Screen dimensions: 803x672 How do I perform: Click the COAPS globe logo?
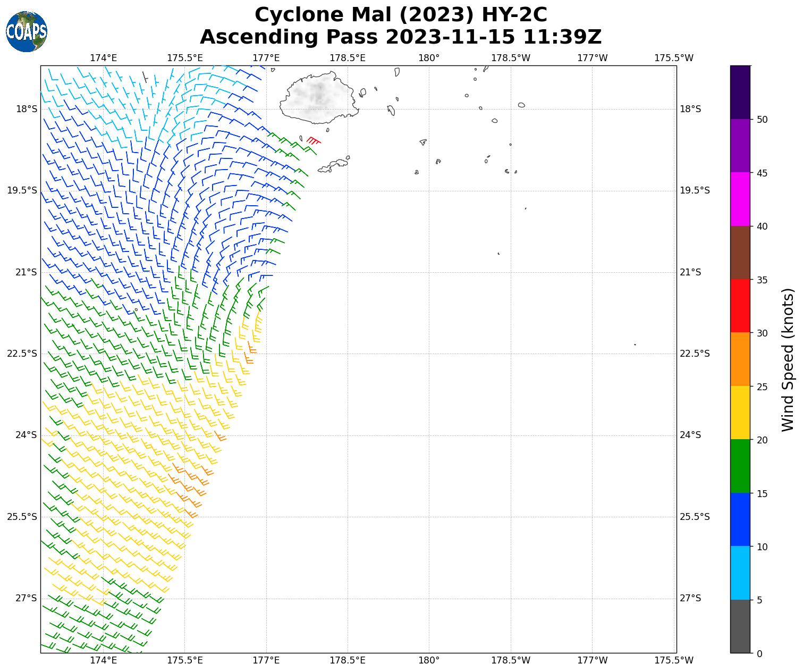pos(27,31)
